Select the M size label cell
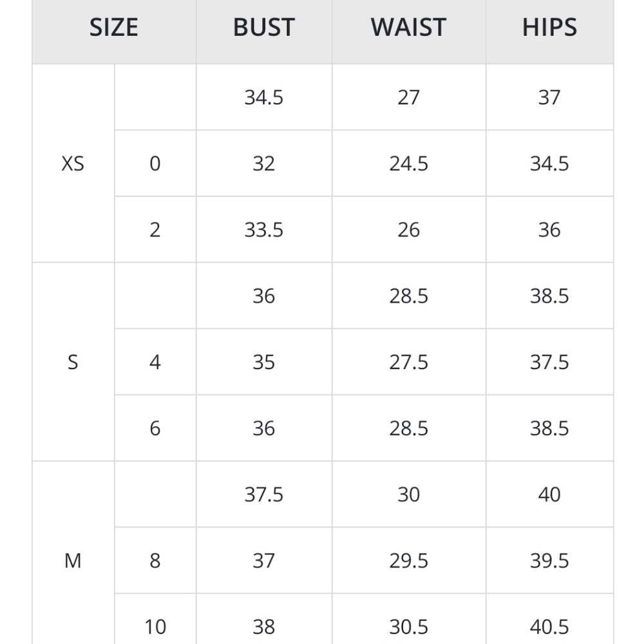Image resolution: width=644 pixels, height=644 pixels. pyautogui.click(x=73, y=560)
